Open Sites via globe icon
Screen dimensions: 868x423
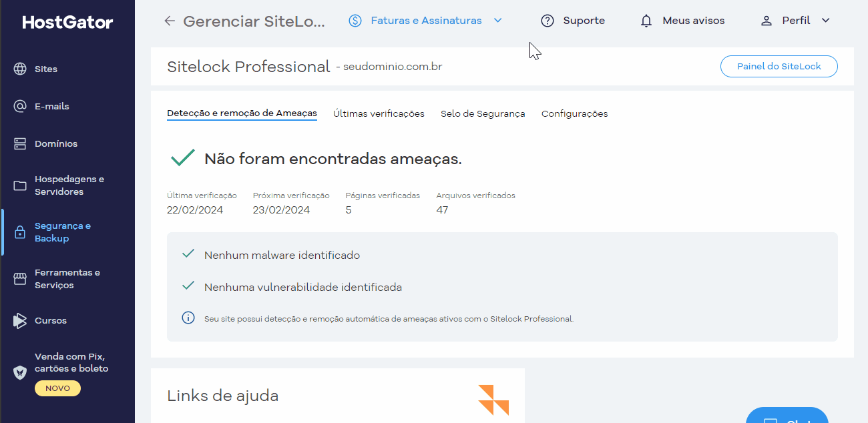20,69
